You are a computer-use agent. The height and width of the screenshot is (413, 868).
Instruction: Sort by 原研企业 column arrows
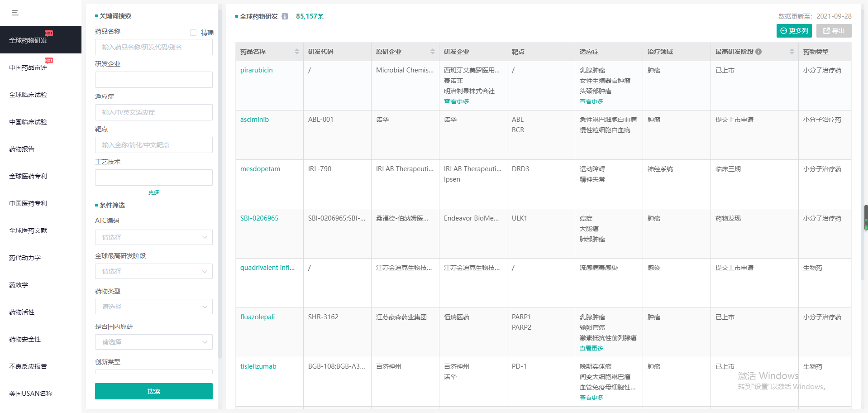433,52
